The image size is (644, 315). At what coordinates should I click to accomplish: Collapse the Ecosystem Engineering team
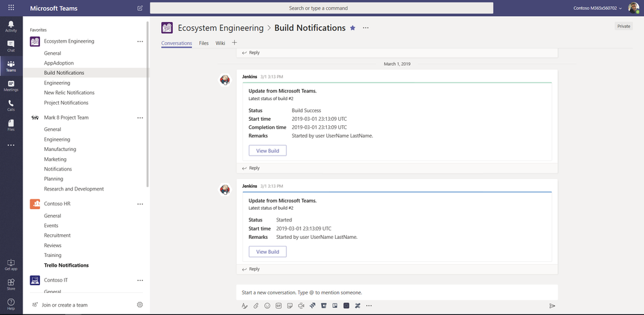pos(69,41)
